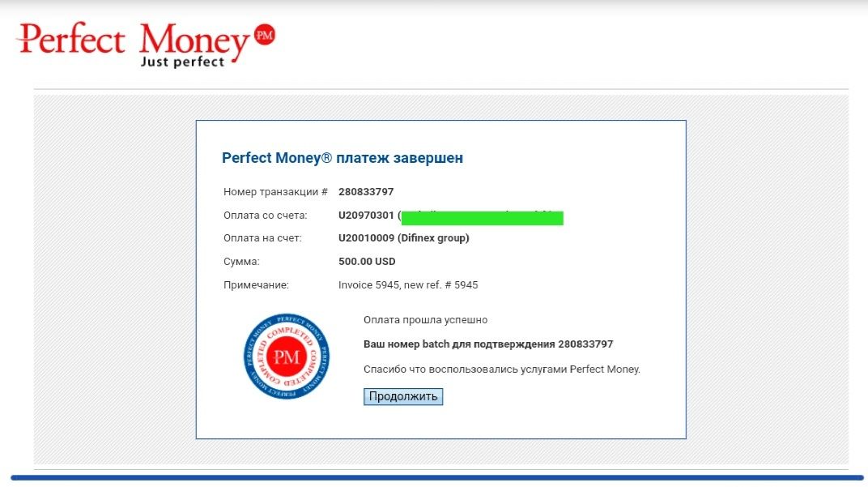Image resolution: width=868 pixels, height=487 pixels.
Task: Select payer account U20970301
Action: pyautogui.click(x=366, y=215)
